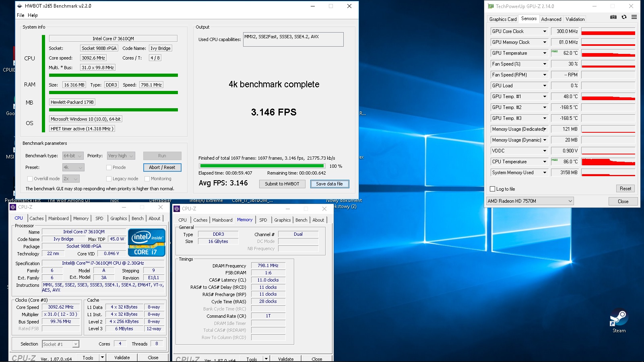Enable Log to file in GPU-Z
The image size is (644, 362).
click(492, 189)
